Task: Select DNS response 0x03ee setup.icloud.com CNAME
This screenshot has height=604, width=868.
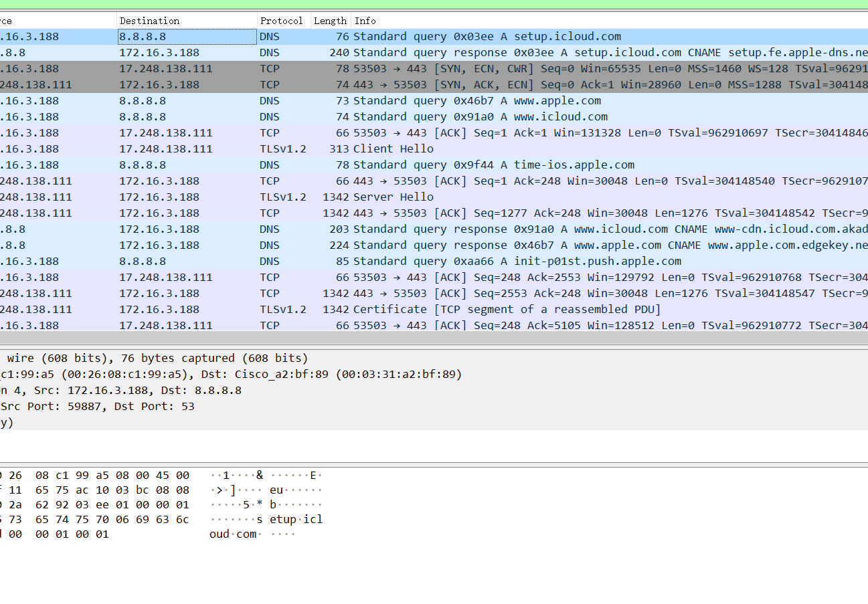Action: point(434,53)
